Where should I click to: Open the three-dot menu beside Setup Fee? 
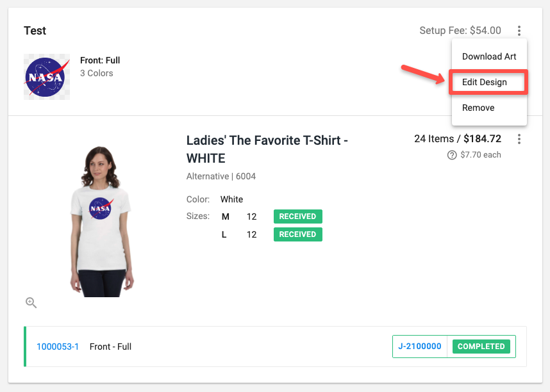coord(519,31)
